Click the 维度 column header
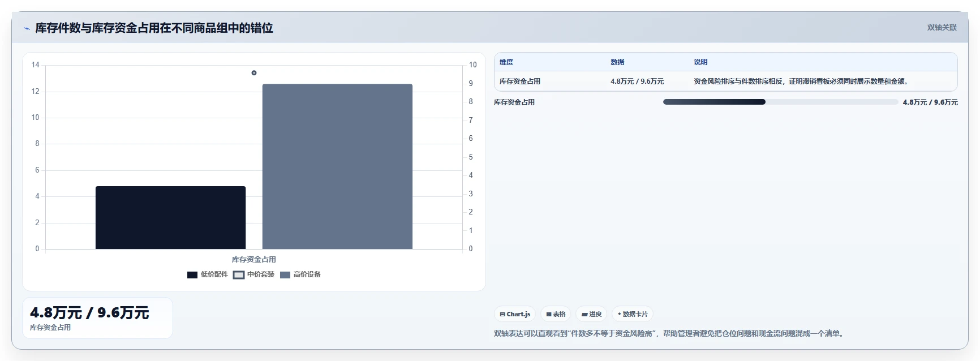Viewport: 980px width, 361px height. [506, 62]
